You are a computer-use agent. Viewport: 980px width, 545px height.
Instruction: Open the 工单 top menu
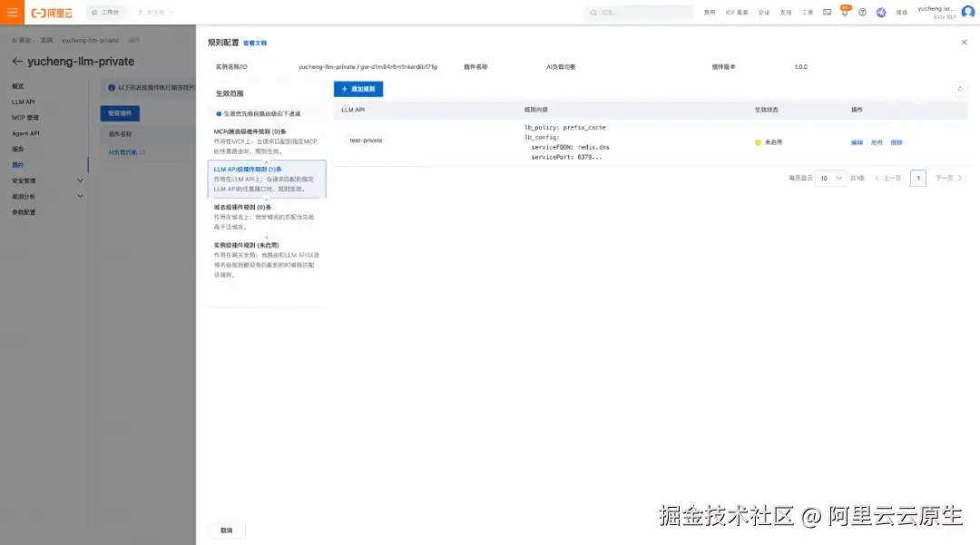(808, 13)
